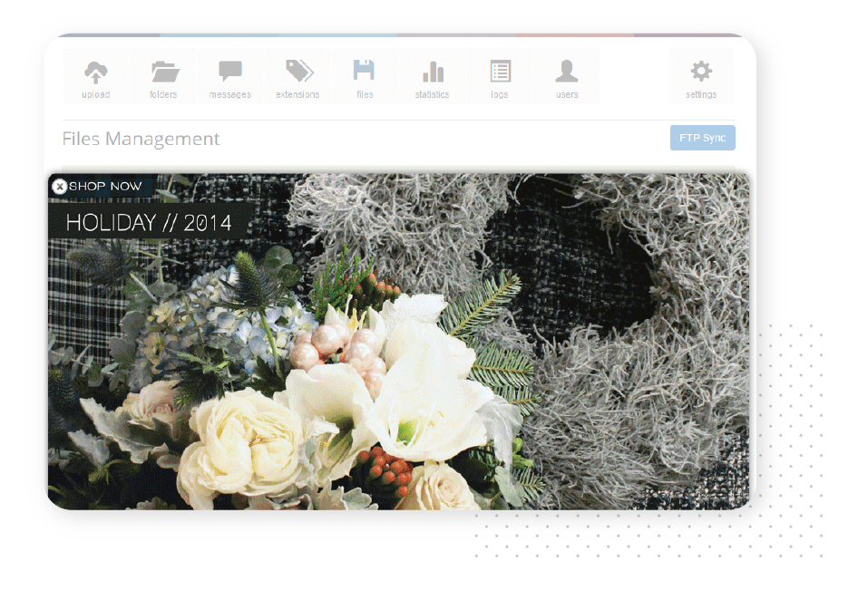Open the logs list icon
868x590 pixels.
(x=500, y=73)
